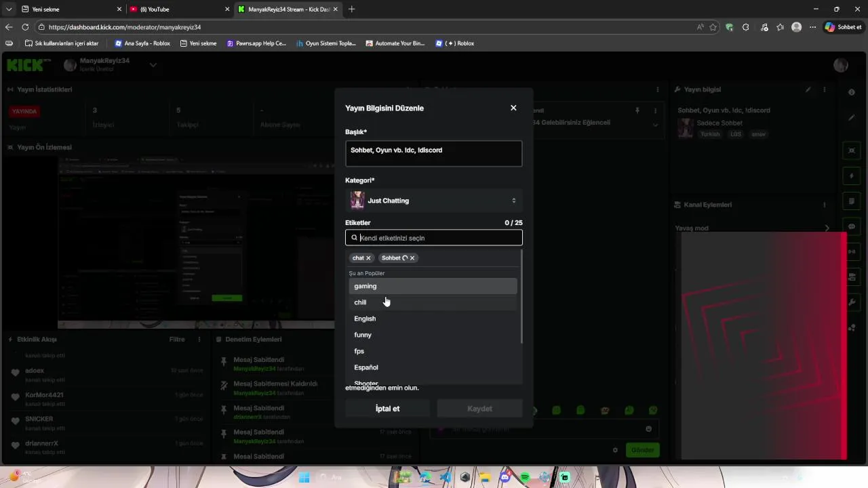Open the Ana Sayfa - Roblox bookmark
The width and height of the screenshot is (868, 488).
142,43
